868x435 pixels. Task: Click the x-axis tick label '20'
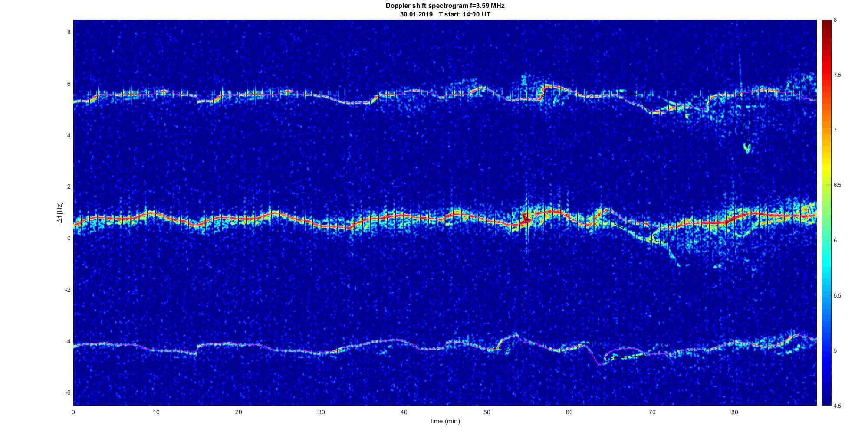click(239, 412)
